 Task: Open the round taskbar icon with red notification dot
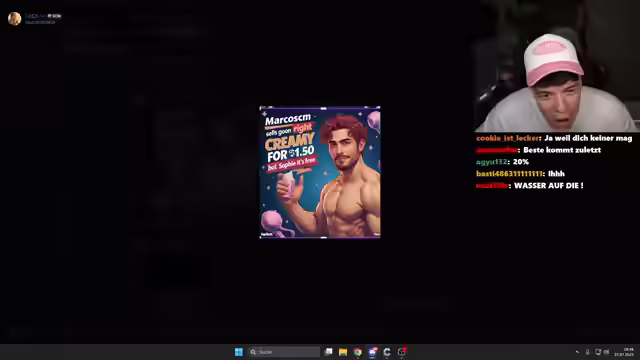[x=402, y=351]
